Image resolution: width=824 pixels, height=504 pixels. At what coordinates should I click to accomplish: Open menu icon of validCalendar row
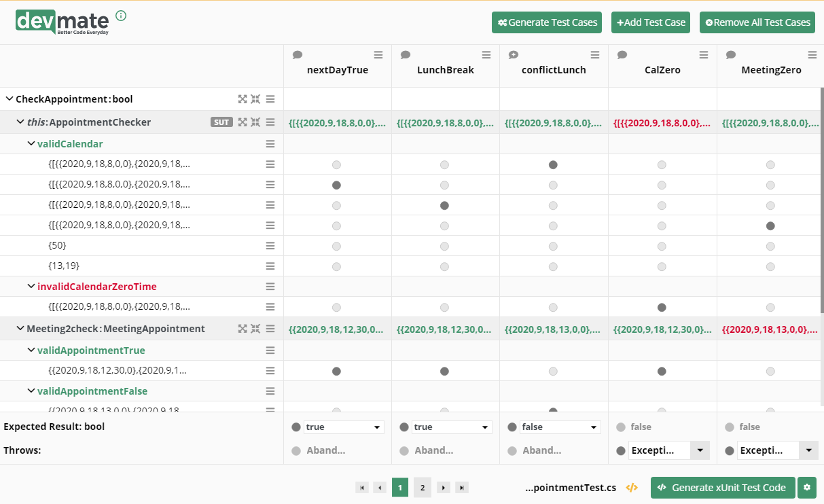point(270,144)
